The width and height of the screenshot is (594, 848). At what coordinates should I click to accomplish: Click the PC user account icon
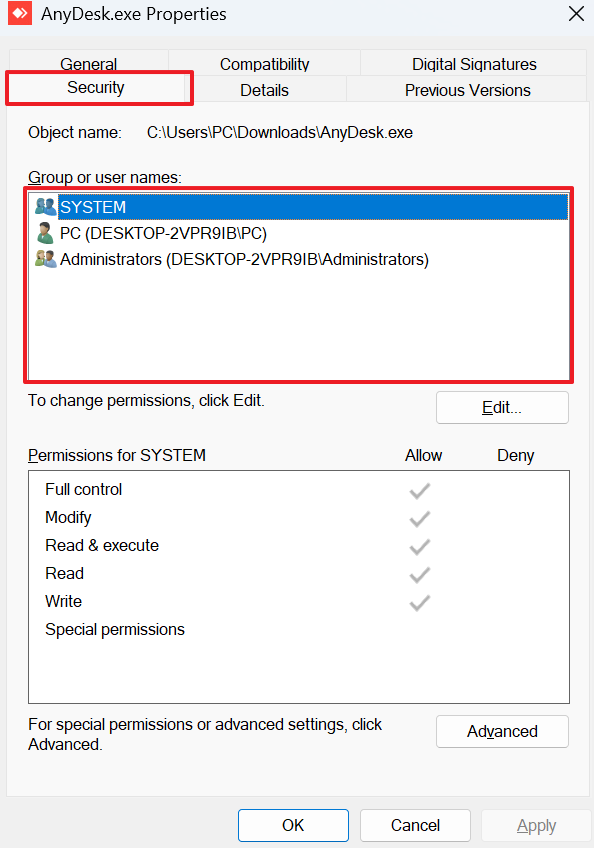[44, 232]
